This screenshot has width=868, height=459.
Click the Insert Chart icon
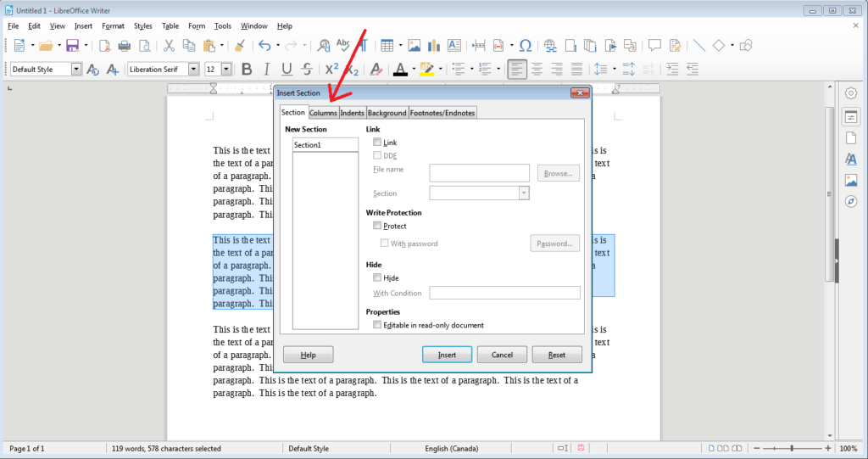click(434, 46)
